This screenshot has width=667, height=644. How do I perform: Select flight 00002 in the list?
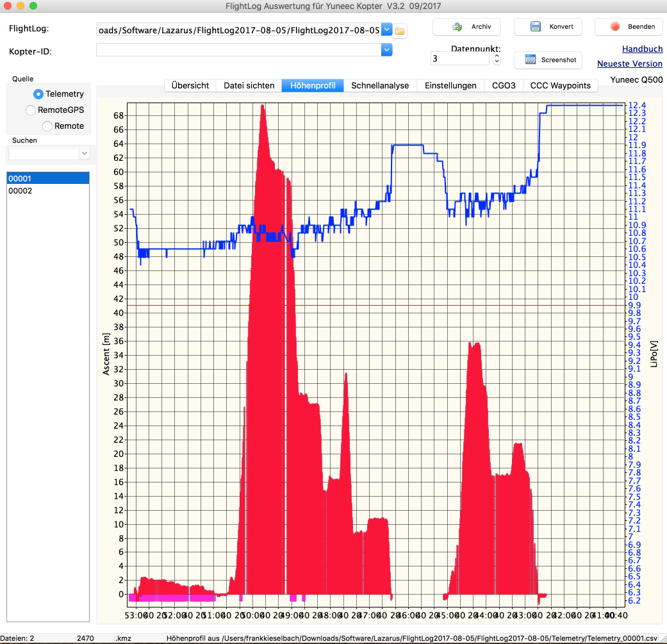(x=21, y=191)
